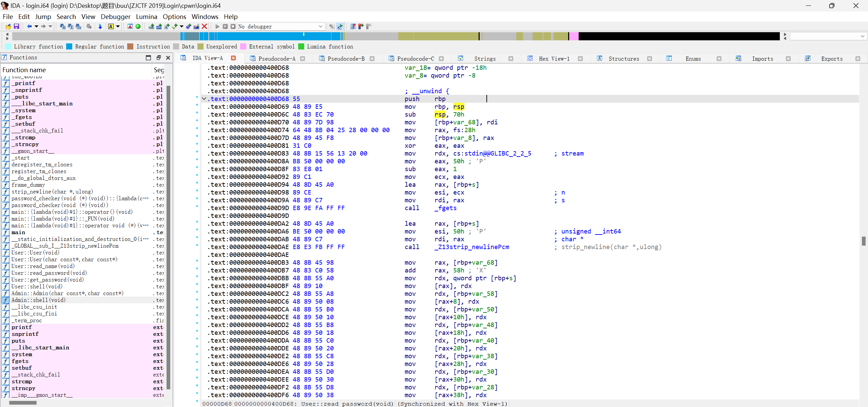This screenshot has height=407, width=868.
Task: Click the disassembly vertical scrollbar thumb
Action: (x=864, y=241)
